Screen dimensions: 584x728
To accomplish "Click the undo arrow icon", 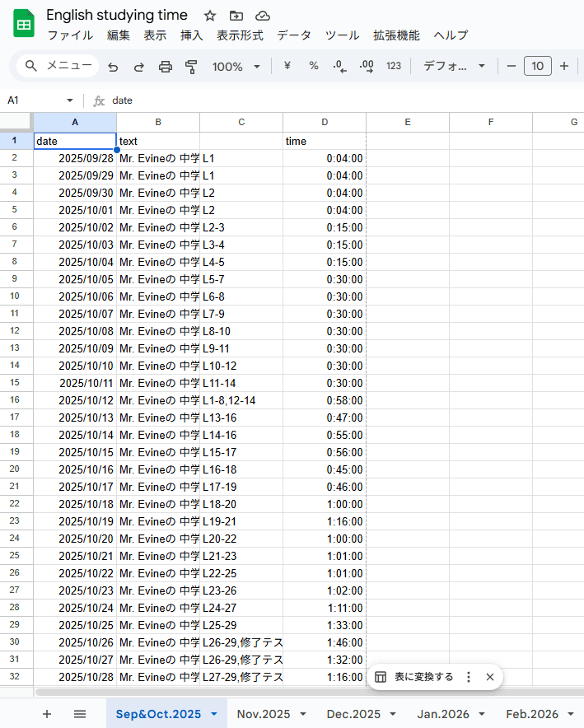I will tap(113, 67).
